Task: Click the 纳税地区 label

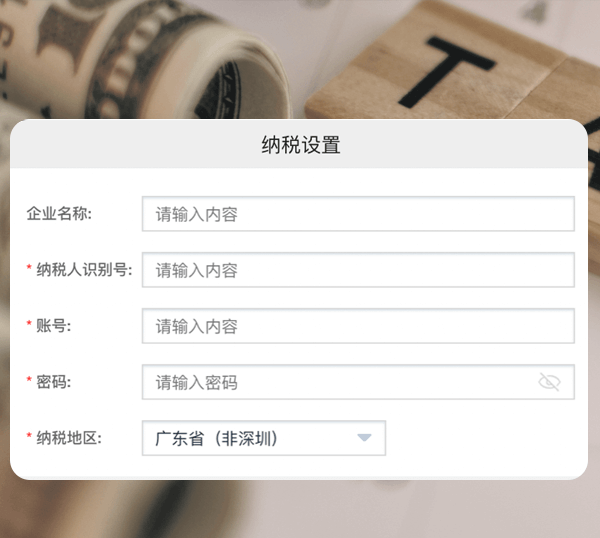Action: click(69, 438)
